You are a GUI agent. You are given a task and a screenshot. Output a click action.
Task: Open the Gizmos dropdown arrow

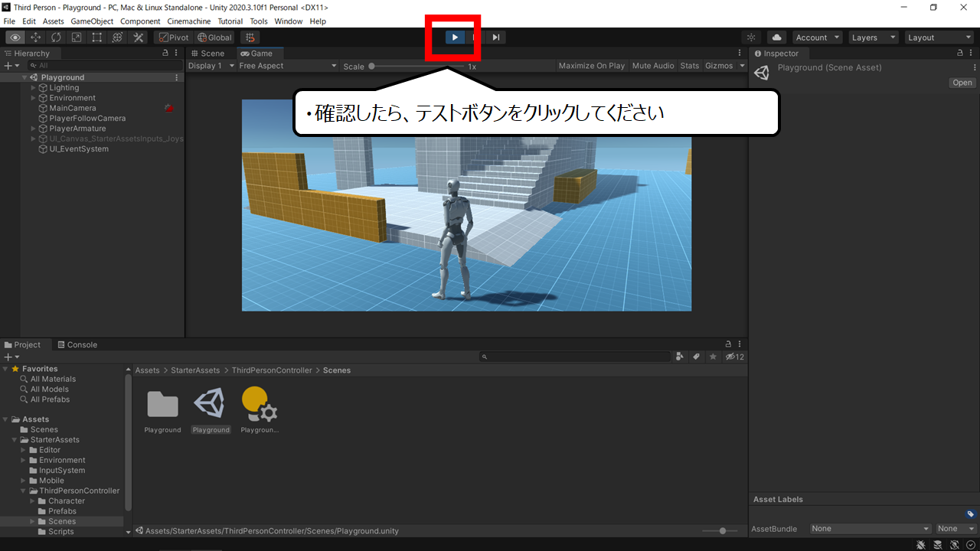pos(742,66)
